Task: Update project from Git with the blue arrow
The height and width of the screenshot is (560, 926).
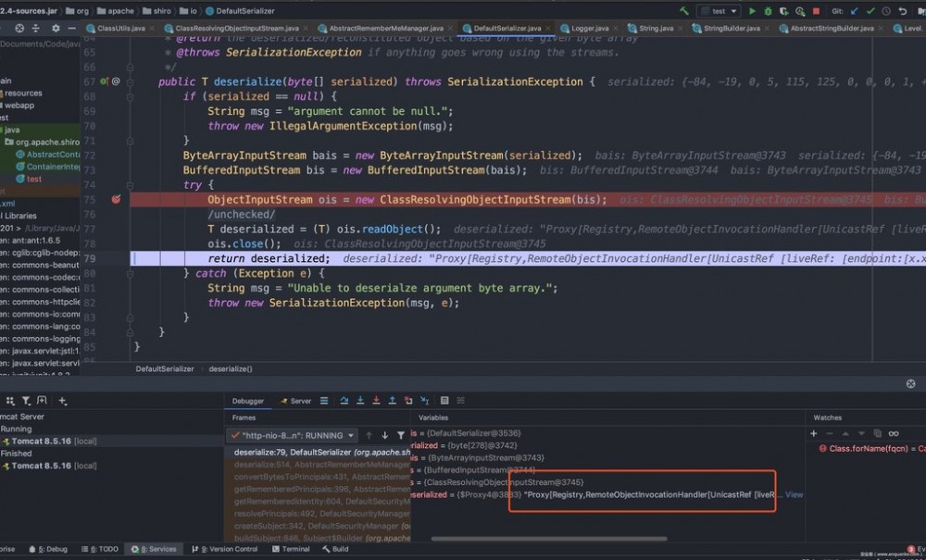Action: pyautogui.click(x=853, y=10)
